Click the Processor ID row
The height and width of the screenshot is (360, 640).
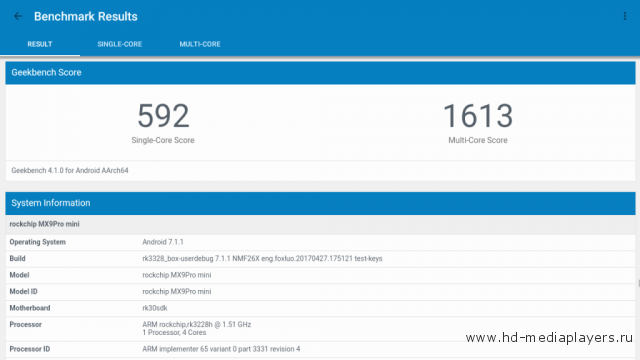click(320, 349)
